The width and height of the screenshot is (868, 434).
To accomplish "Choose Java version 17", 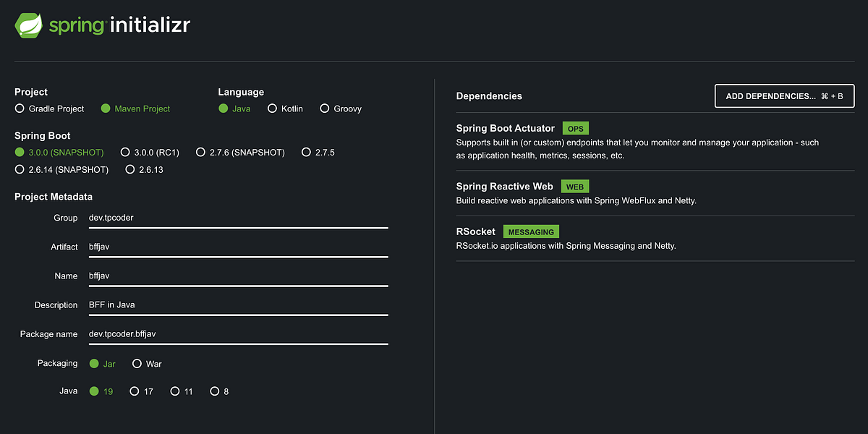I will click(134, 391).
